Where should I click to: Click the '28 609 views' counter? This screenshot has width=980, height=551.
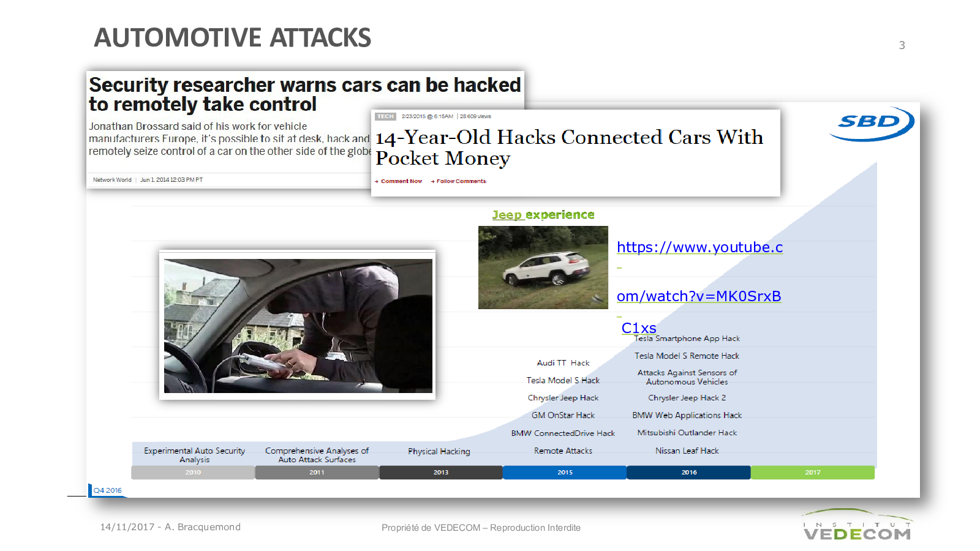[x=476, y=116]
